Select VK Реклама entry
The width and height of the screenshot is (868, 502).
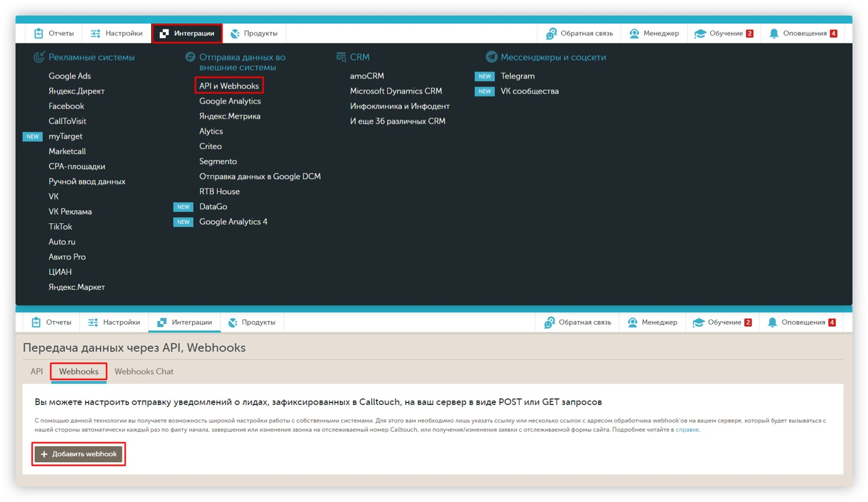pyautogui.click(x=70, y=211)
